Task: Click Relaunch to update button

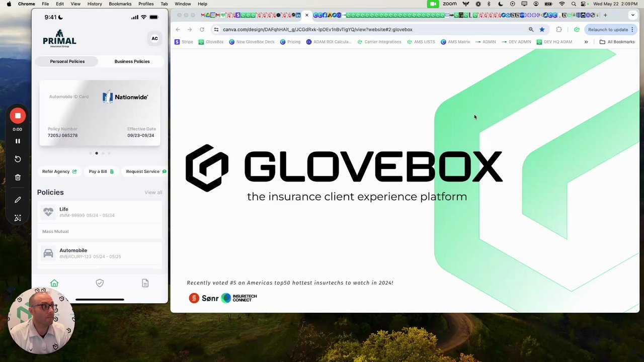Action: coord(608,30)
